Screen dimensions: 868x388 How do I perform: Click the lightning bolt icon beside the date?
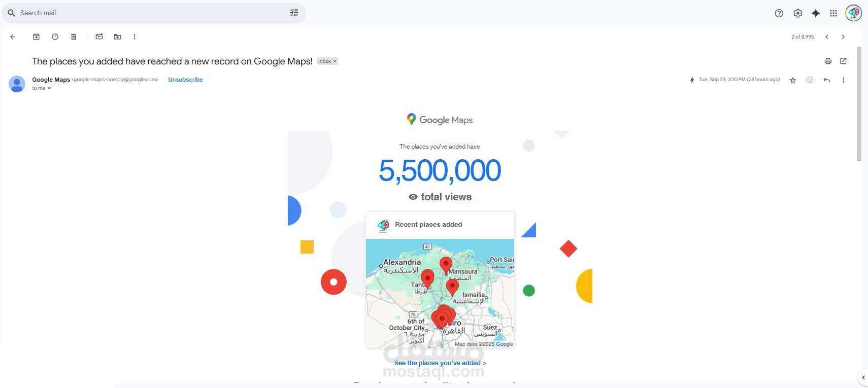click(x=692, y=80)
